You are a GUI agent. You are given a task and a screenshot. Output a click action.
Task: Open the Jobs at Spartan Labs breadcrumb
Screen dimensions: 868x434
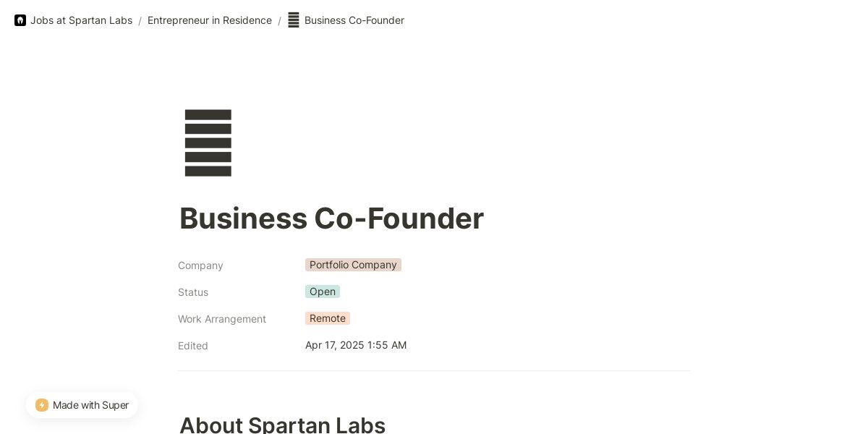81,20
